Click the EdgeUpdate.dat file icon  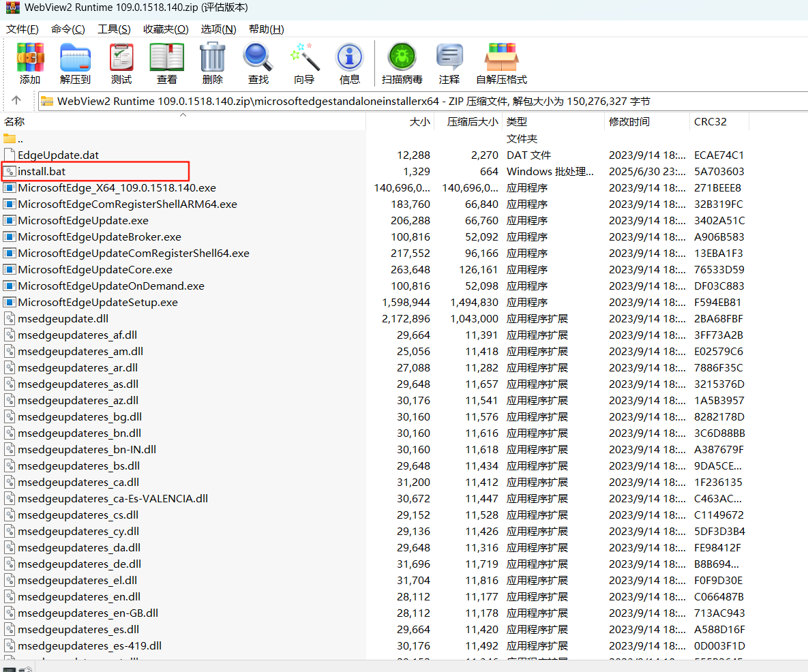[x=10, y=155]
